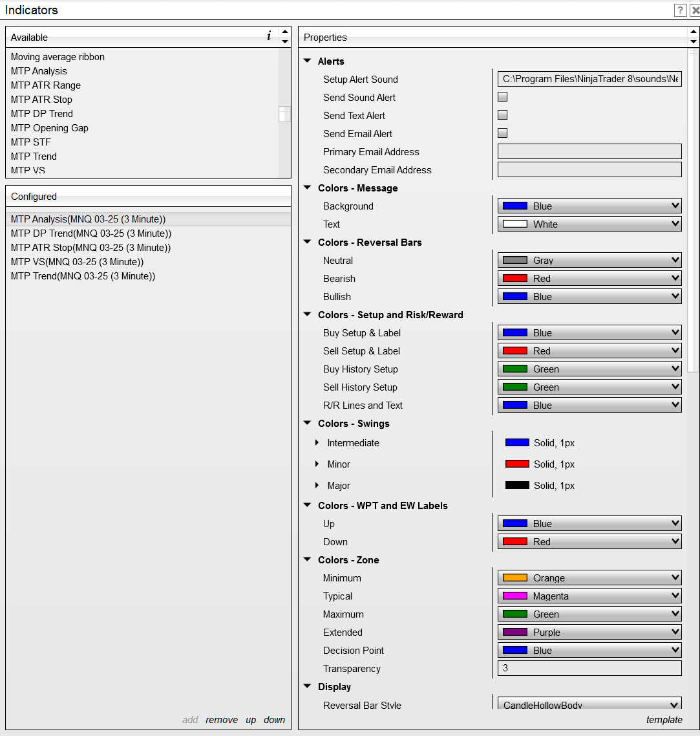This screenshot has width=700, height=736.
Task: Click the Minor swing red color swatch
Action: click(517, 464)
